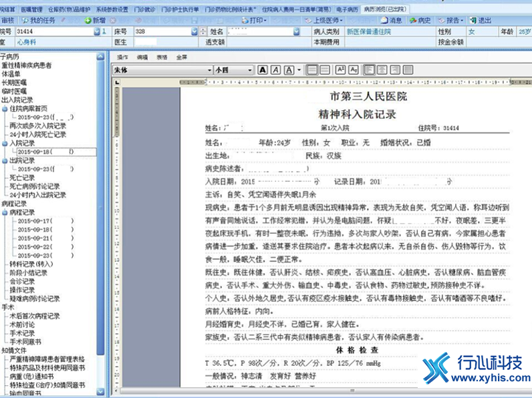Image resolution: width=532 pixels, height=398 pixels.
Task: Open the 宋体 font name dropdown
Action: (x=209, y=70)
